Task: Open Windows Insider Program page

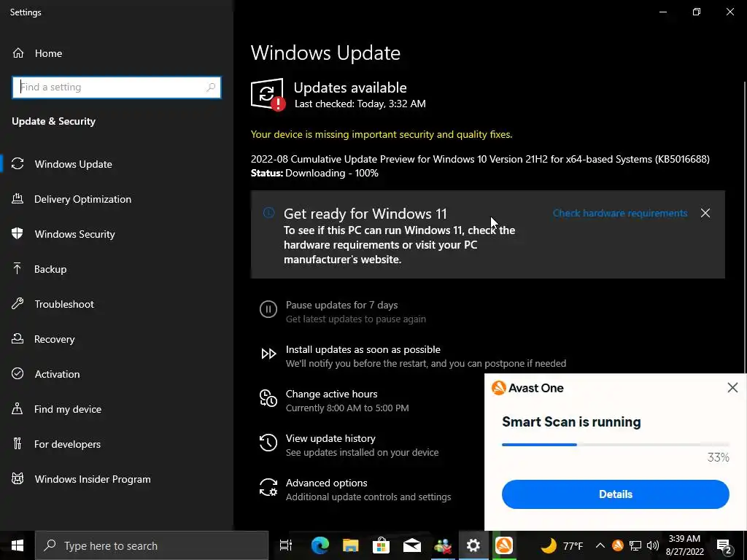Action: 117,479
